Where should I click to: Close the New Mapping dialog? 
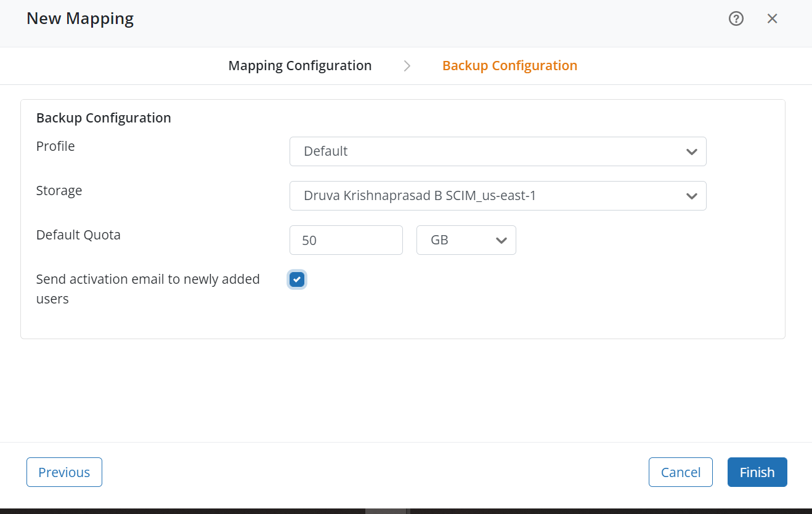772,18
